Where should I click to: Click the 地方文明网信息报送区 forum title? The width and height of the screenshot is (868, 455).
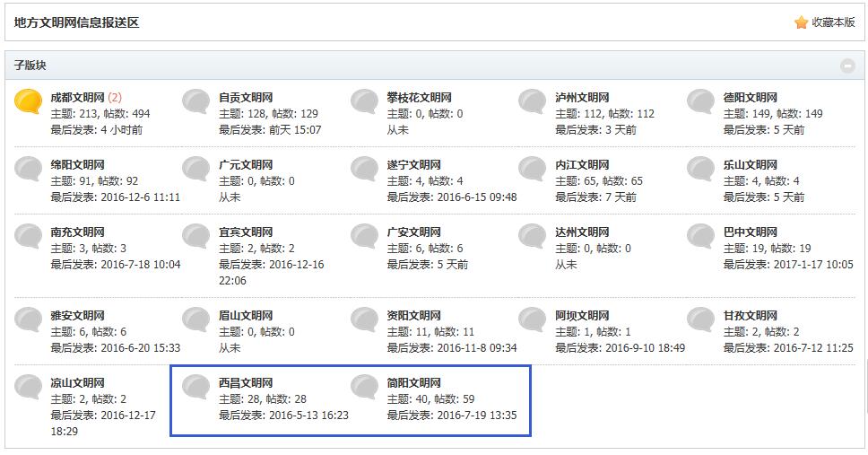coord(76,22)
